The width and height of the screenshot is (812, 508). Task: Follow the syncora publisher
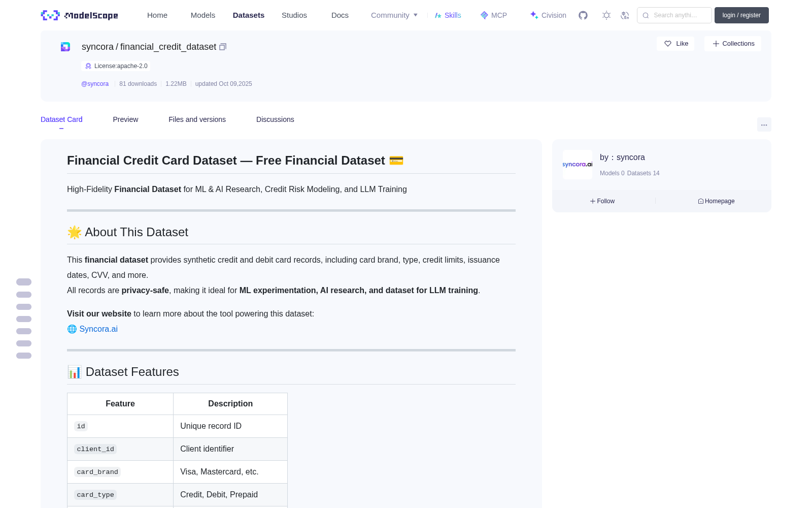602,201
